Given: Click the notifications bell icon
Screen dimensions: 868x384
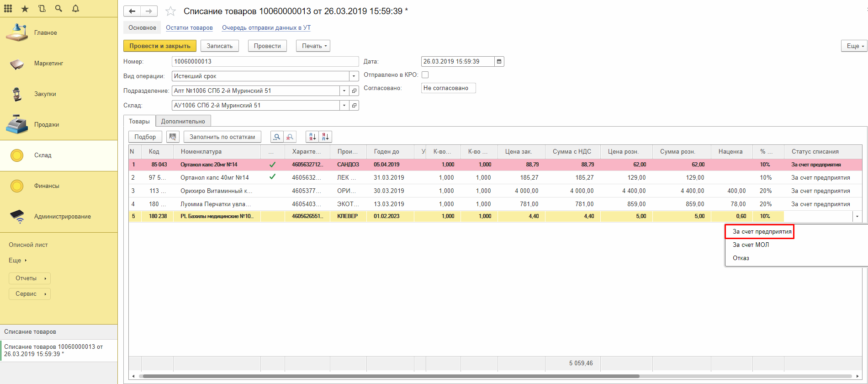Looking at the screenshot, I should 76,8.
